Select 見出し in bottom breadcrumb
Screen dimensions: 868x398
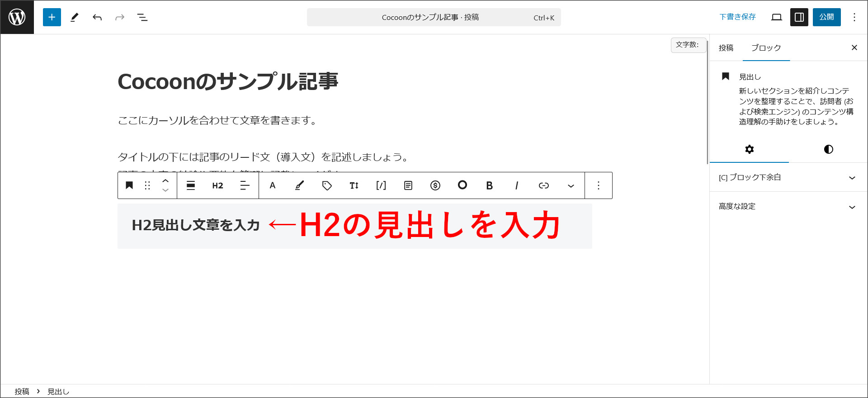coord(58,392)
